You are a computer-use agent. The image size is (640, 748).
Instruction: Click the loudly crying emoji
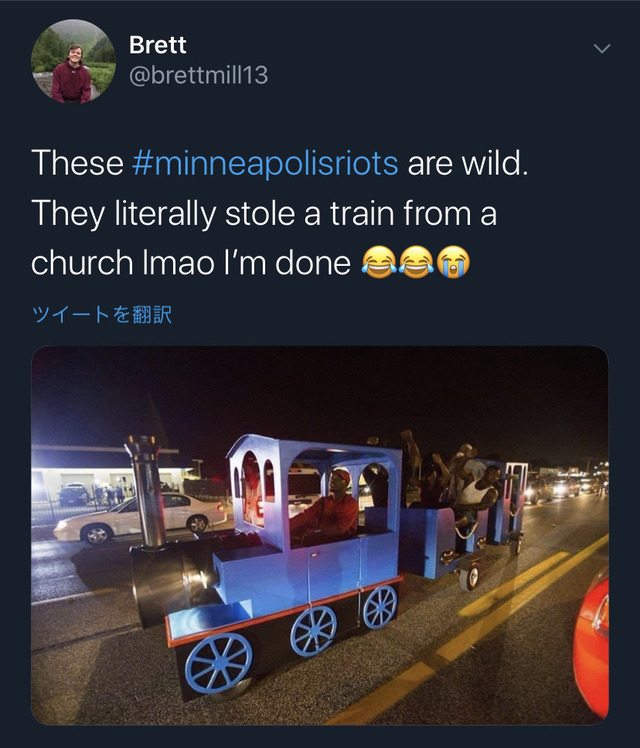(452, 263)
